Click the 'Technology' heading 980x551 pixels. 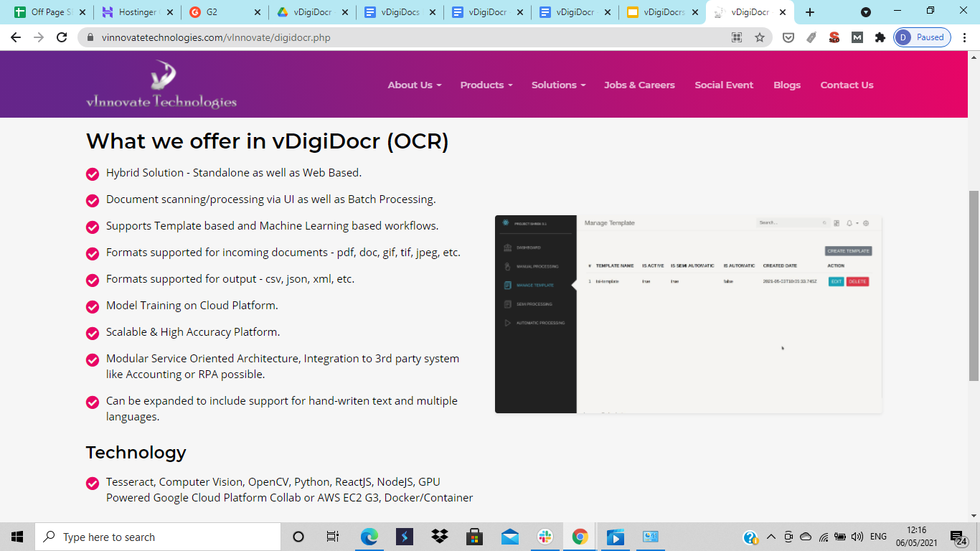pos(136,453)
